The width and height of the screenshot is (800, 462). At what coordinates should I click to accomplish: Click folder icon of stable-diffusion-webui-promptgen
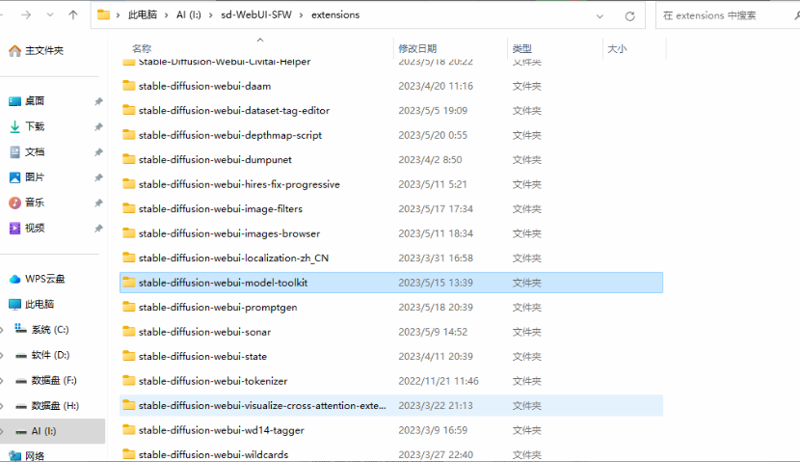click(x=129, y=306)
